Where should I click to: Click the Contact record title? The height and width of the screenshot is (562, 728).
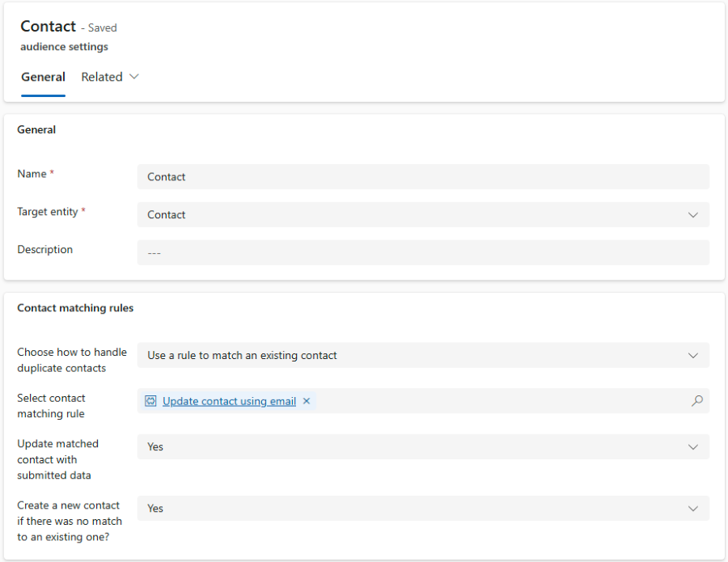(48, 27)
